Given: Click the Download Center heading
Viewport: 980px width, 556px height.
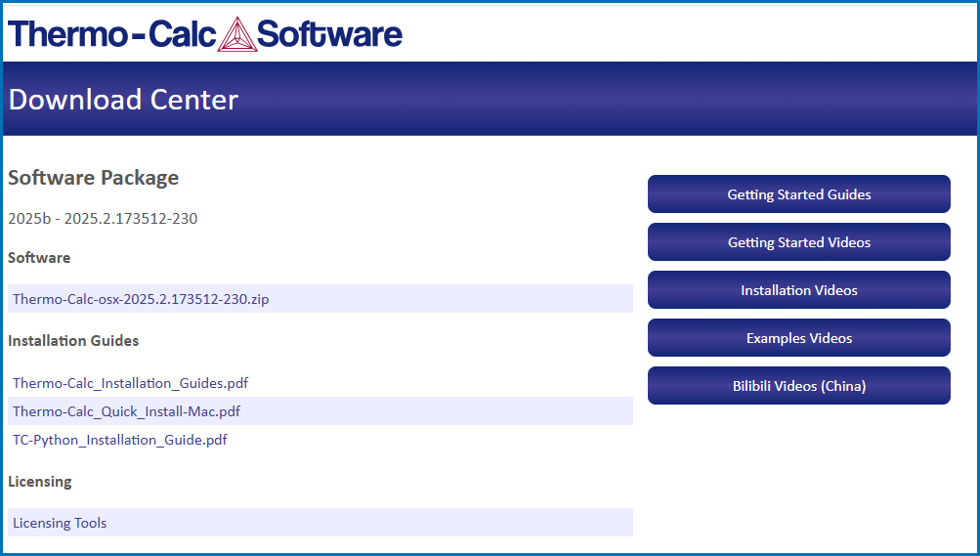Looking at the screenshot, I should (x=123, y=100).
